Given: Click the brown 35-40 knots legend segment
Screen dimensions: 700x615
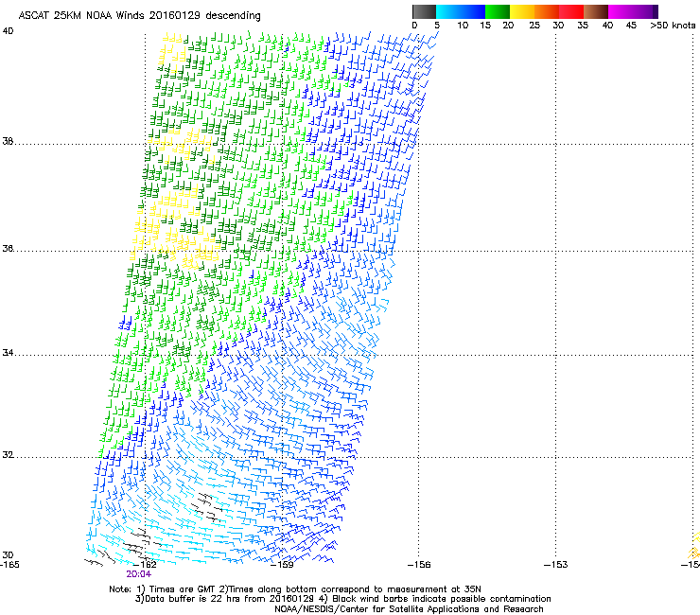Looking at the screenshot, I should [x=596, y=11].
